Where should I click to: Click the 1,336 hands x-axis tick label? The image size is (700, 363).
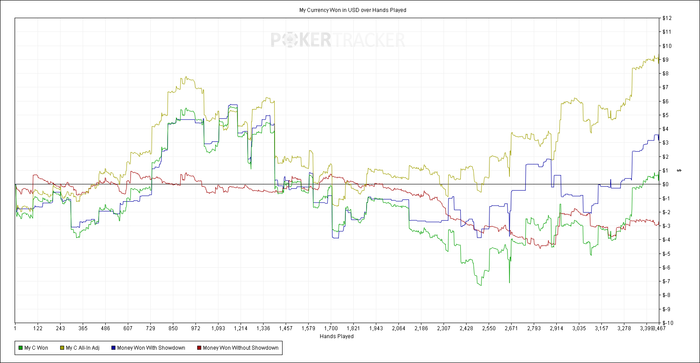pos(263,329)
